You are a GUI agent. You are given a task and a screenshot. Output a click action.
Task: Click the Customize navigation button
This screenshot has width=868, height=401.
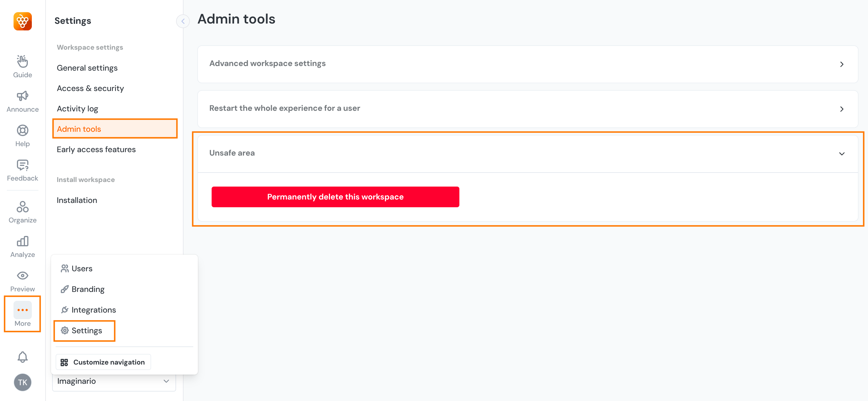point(103,362)
